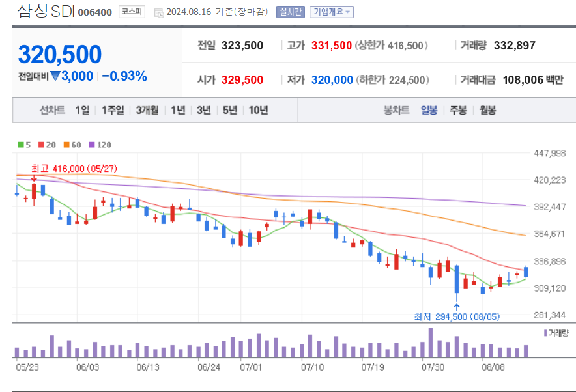Click the 309,120 price axis label
Image resolution: width=576 pixels, height=392 pixels.
point(550,288)
